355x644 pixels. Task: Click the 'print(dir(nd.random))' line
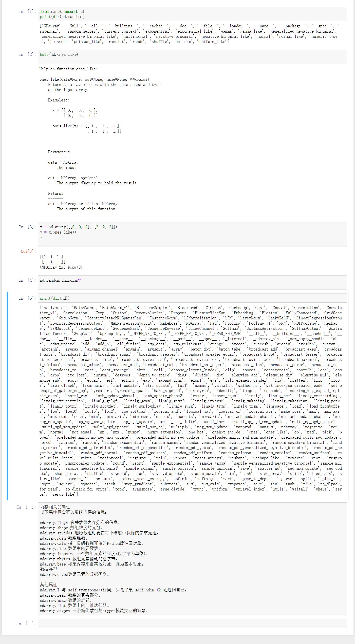[62, 17]
